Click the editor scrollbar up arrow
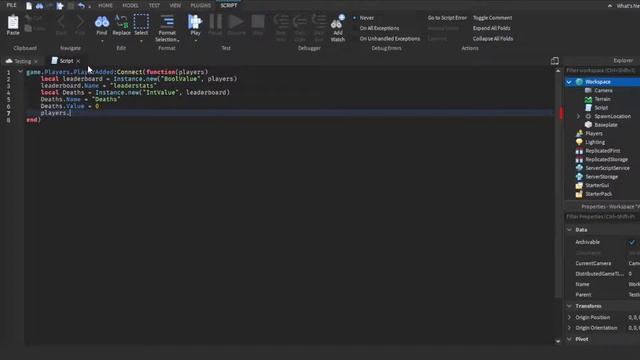Image resolution: width=640 pixels, height=360 pixels. click(558, 71)
